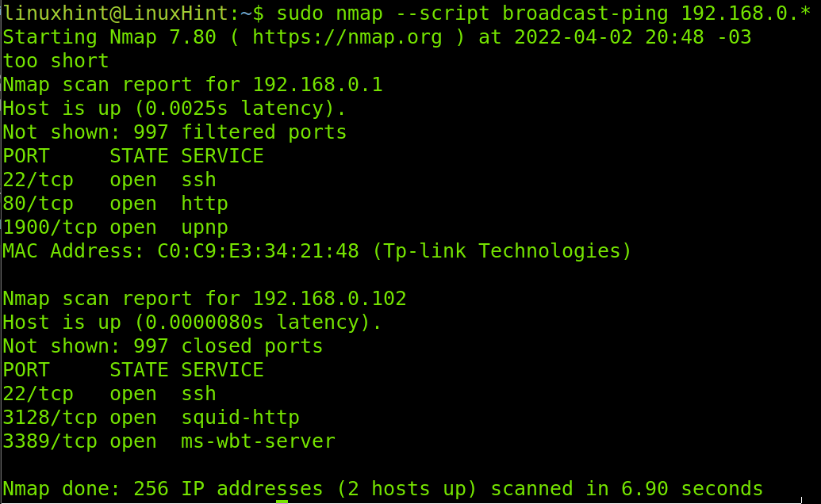Click the IP address 192.168.0.102
Viewport: 821px width, 504px height.
(x=329, y=299)
